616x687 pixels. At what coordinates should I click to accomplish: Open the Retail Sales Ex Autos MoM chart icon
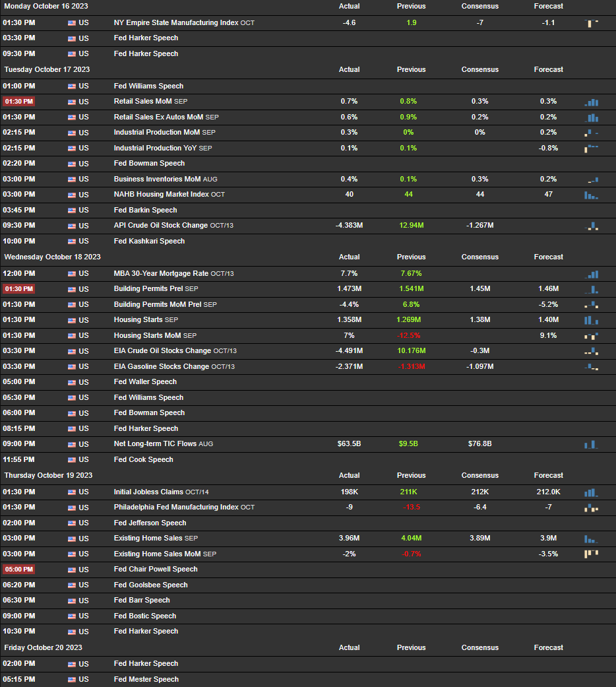(x=591, y=117)
